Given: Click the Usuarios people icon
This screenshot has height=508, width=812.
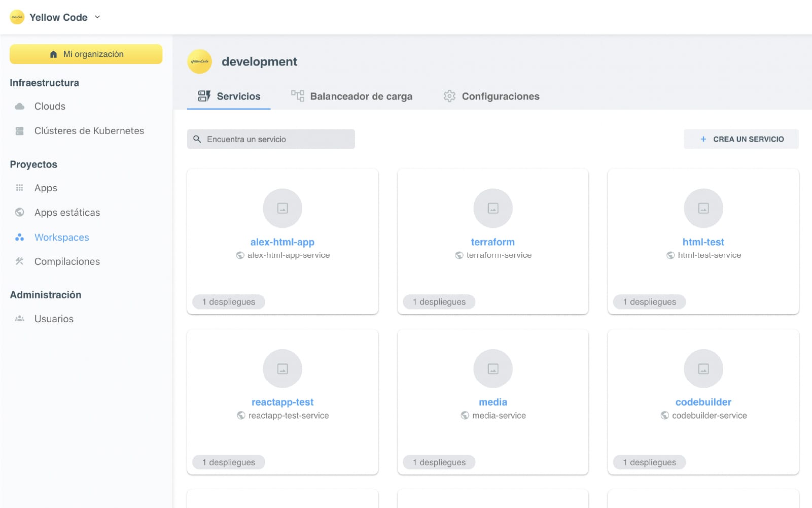Looking at the screenshot, I should (x=20, y=319).
